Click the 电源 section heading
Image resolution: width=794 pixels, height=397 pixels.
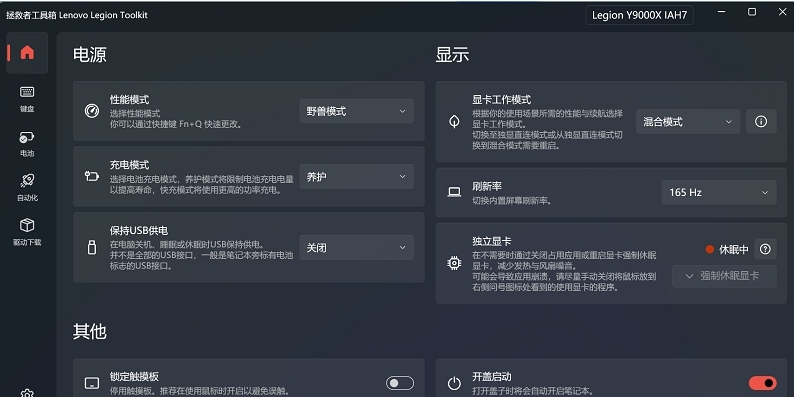point(90,55)
